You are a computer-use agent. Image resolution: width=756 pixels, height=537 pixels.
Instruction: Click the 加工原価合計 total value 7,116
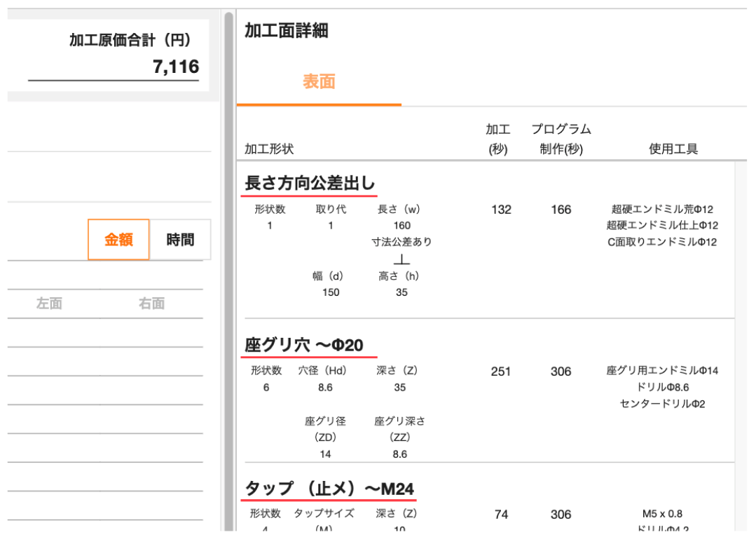176,67
